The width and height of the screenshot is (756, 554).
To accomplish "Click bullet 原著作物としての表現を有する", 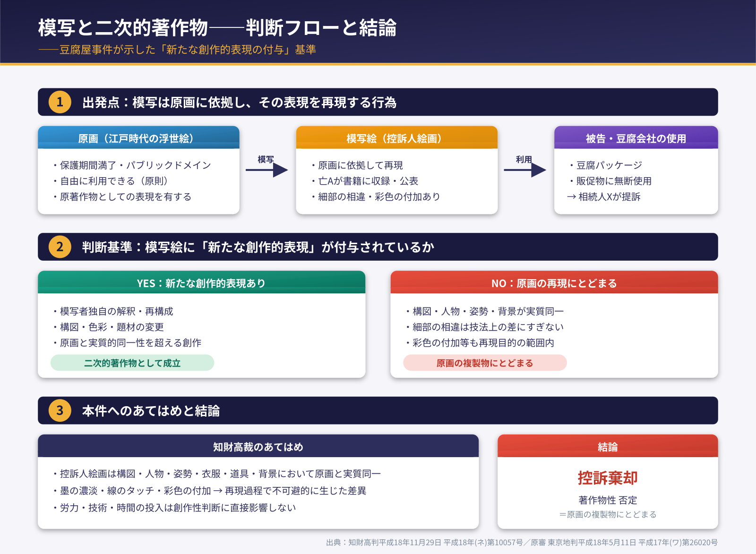I will 121,196.
